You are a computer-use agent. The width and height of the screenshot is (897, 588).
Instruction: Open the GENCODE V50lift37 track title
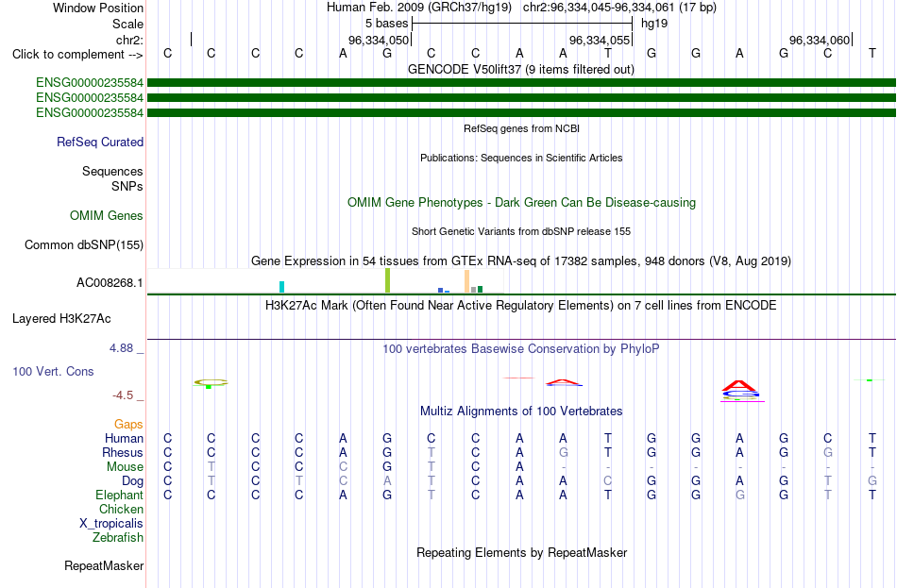tap(520, 69)
